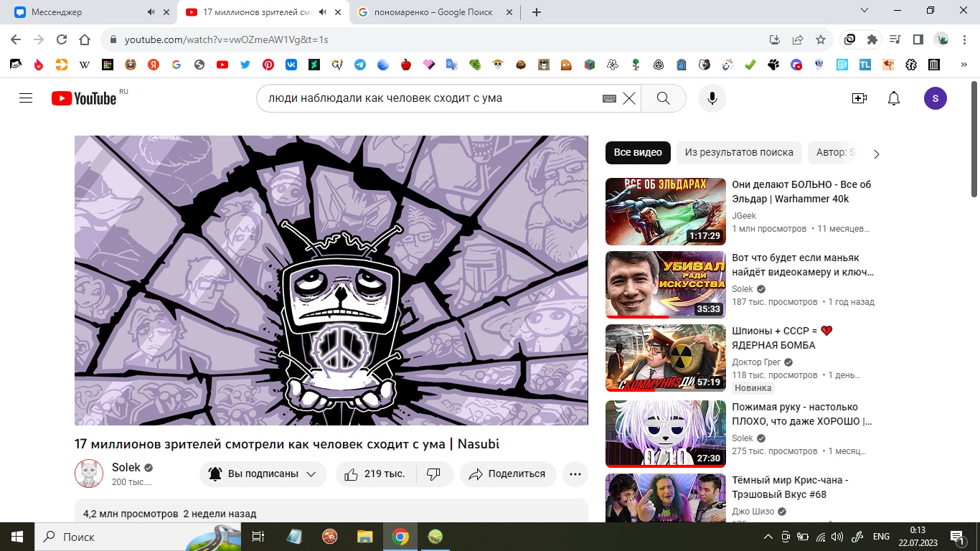Show hidden system tray icons
The image size is (980, 551).
[x=768, y=537]
